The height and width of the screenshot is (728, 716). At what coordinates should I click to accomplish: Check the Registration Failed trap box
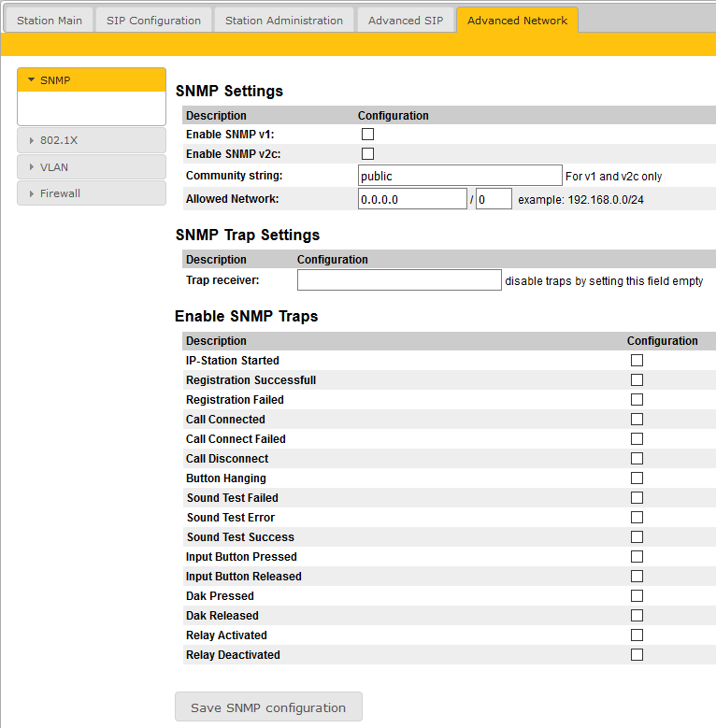(x=637, y=400)
